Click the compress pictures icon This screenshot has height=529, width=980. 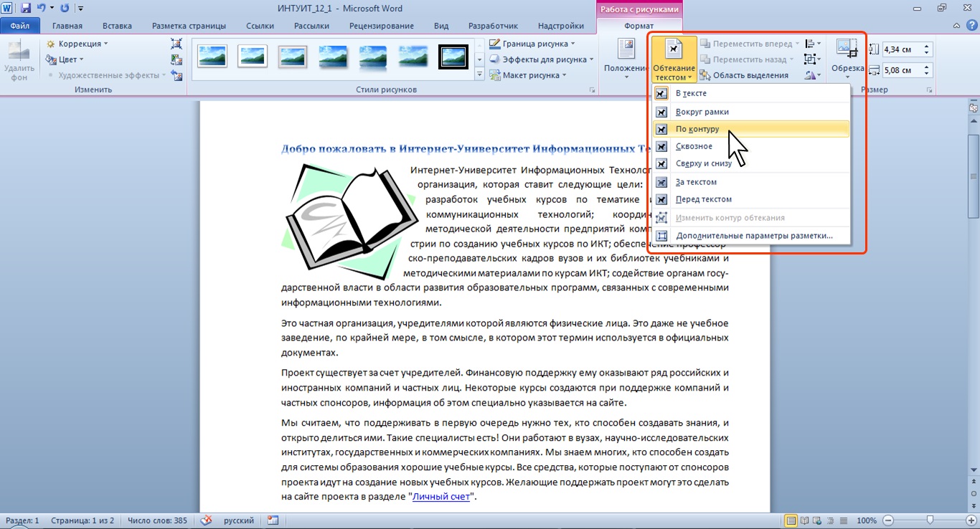177,44
